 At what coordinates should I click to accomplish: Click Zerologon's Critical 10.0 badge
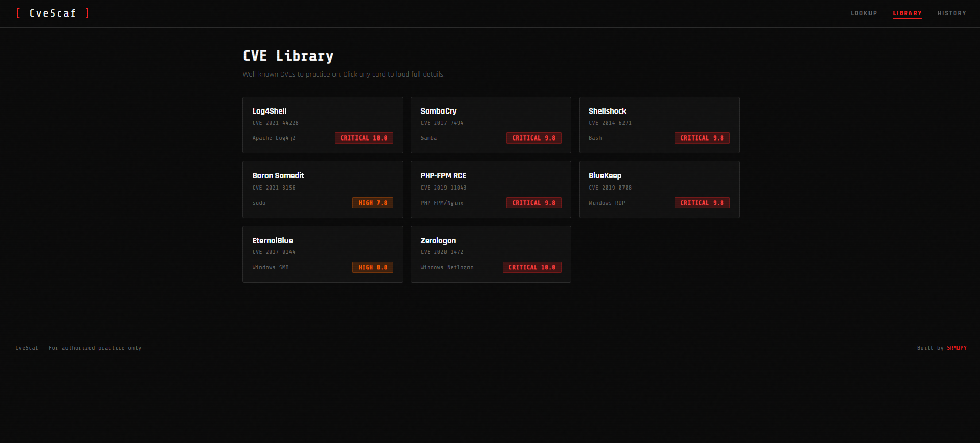click(x=532, y=267)
